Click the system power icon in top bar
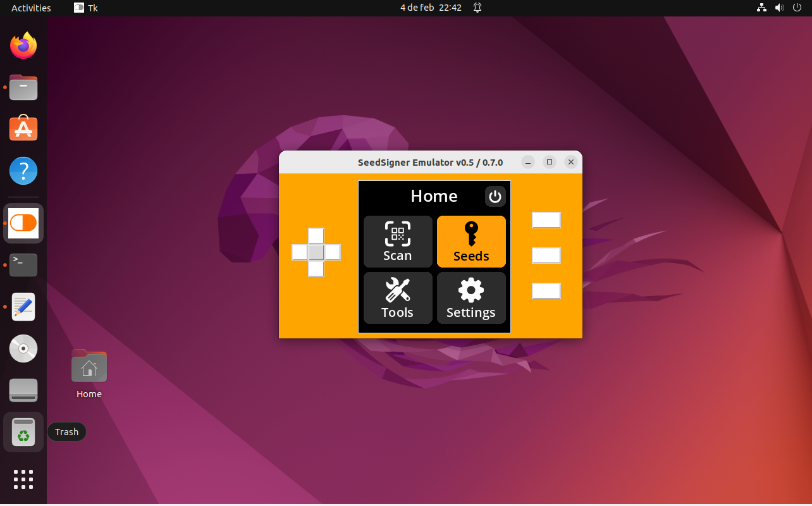This screenshot has height=506, width=812. pyautogui.click(x=796, y=8)
